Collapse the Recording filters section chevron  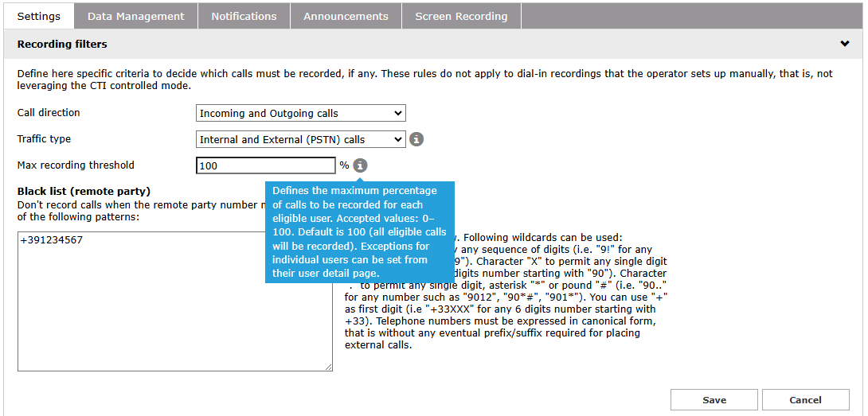tap(845, 44)
